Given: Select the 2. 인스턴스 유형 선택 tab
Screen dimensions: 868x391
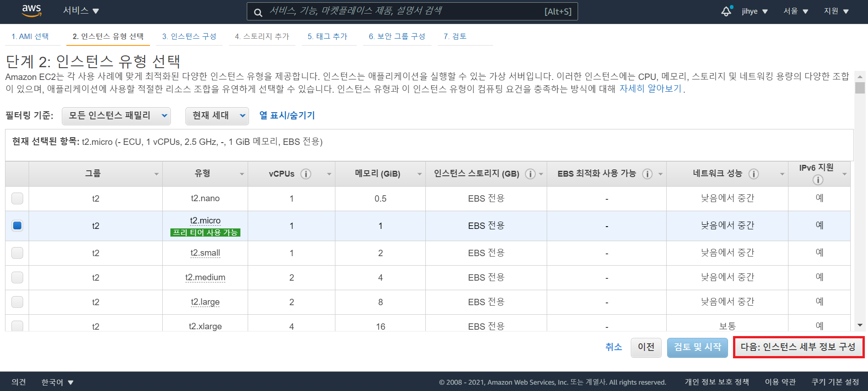Looking at the screenshot, I should 108,36.
